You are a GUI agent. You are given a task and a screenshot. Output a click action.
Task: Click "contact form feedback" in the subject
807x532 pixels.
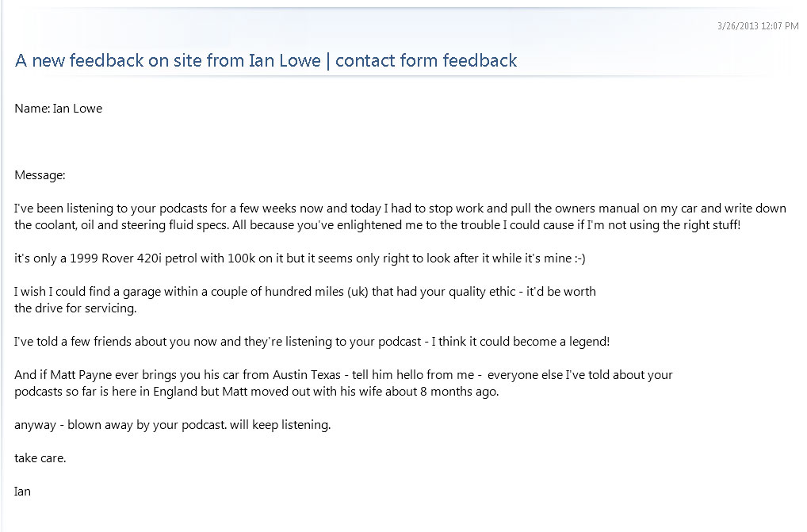[x=426, y=61]
